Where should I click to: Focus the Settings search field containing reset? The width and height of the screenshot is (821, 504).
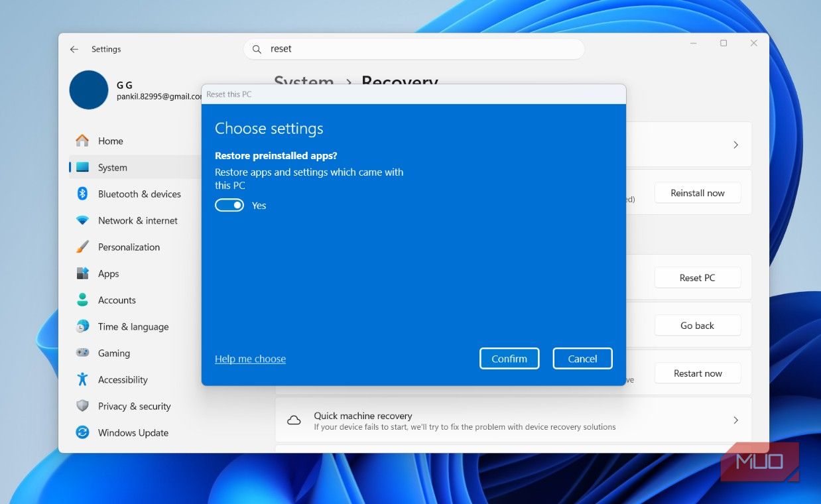coord(414,49)
